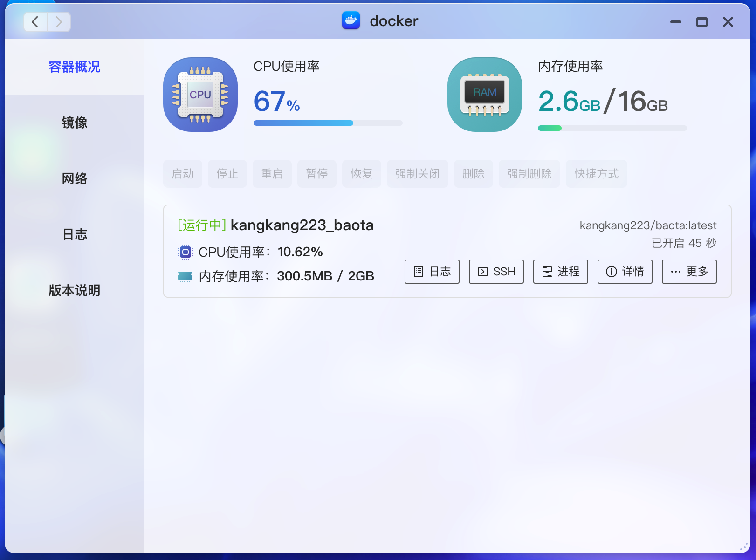756x560 pixels.
Task: Go to the 日志 sidebar tab
Action: [x=75, y=234]
